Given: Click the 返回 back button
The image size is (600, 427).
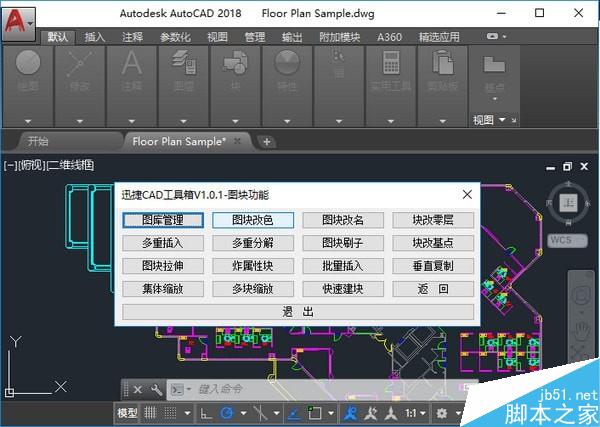Looking at the screenshot, I should [x=433, y=289].
